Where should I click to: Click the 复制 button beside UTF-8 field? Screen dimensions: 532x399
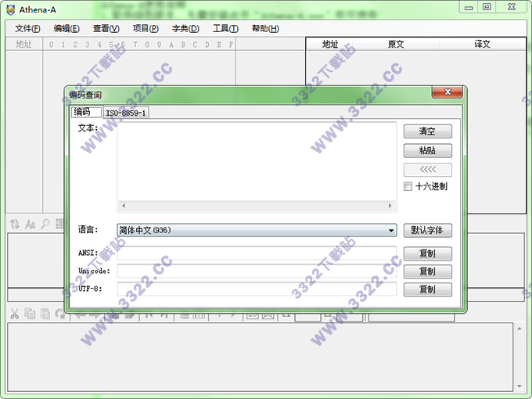pos(427,289)
